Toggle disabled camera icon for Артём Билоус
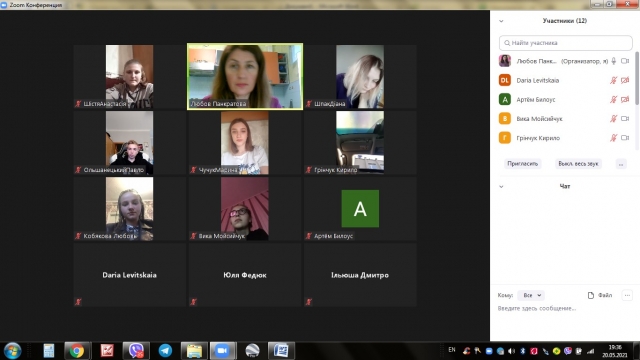 (x=625, y=100)
